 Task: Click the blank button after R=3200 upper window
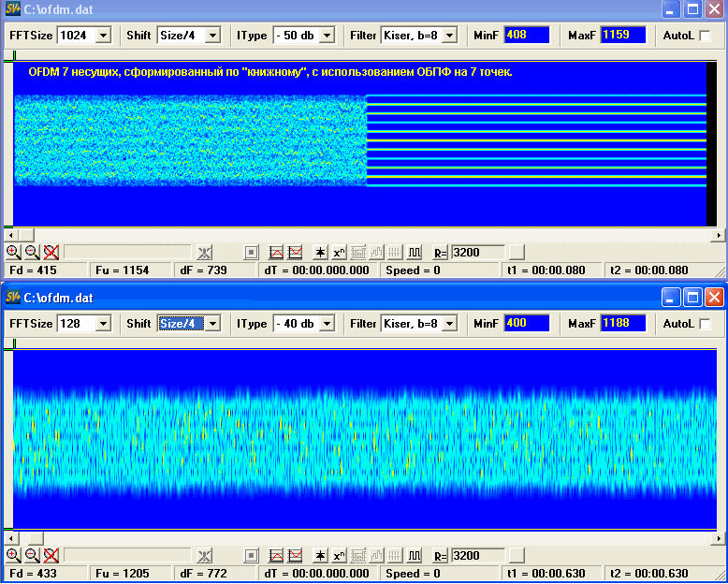(x=517, y=253)
